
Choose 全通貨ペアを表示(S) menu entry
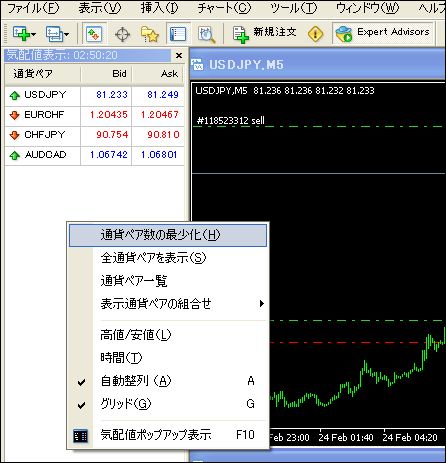168,258
